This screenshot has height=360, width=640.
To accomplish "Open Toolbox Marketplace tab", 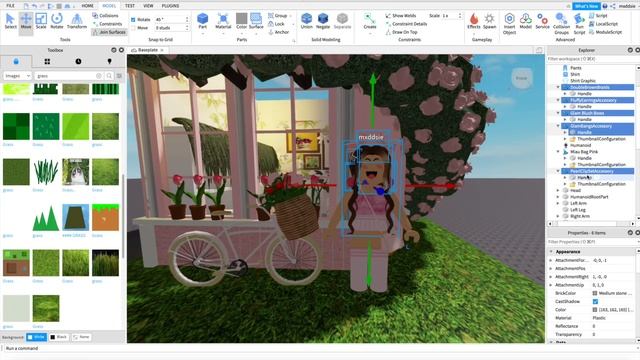I will click(x=16, y=61).
